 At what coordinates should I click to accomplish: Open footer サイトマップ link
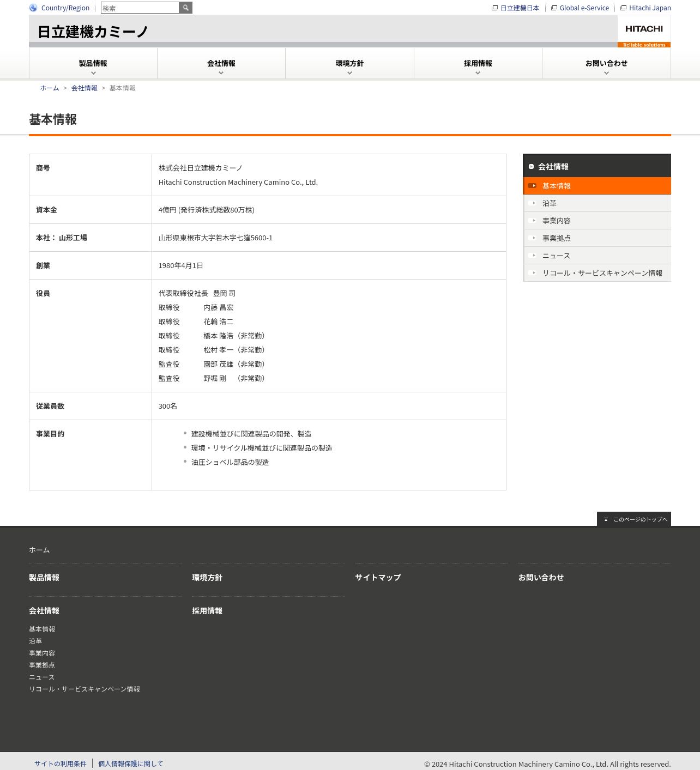pos(378,578)
